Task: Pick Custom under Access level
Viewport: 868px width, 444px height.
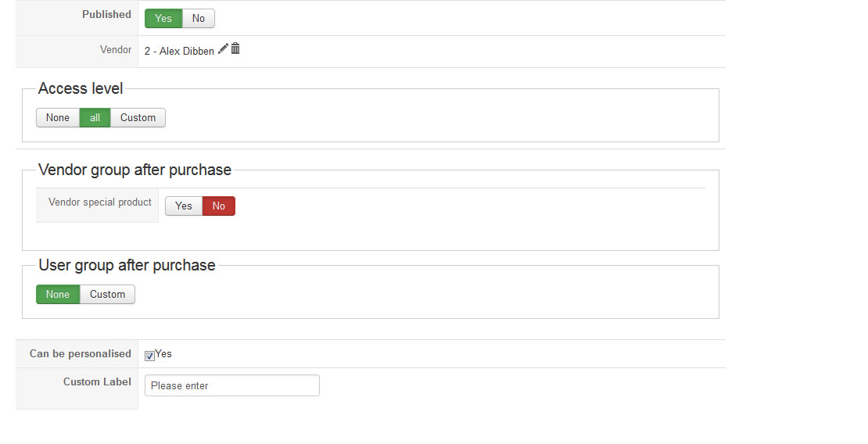Action: click(138, 117)
